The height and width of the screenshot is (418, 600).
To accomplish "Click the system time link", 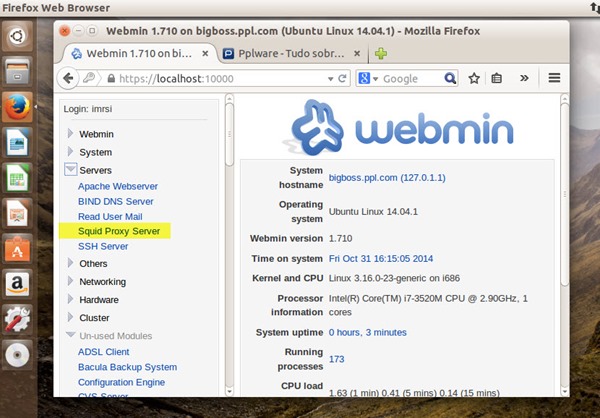I will coord(381,259).
